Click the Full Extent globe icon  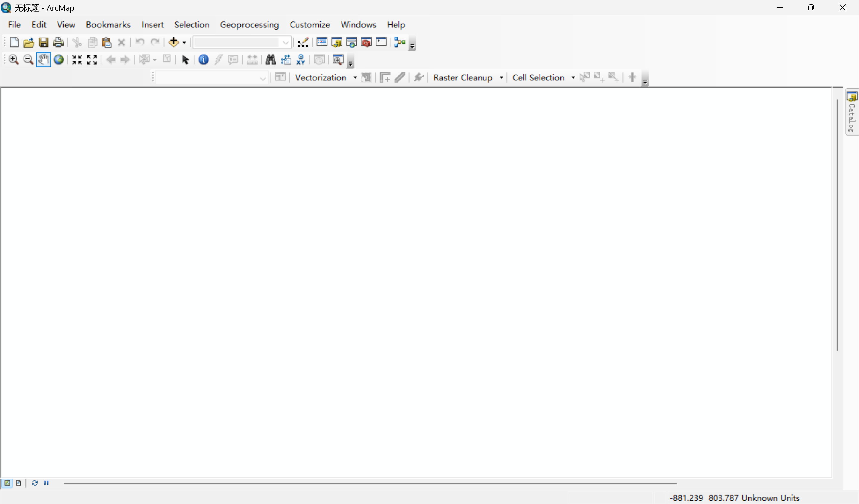point(59,60)
